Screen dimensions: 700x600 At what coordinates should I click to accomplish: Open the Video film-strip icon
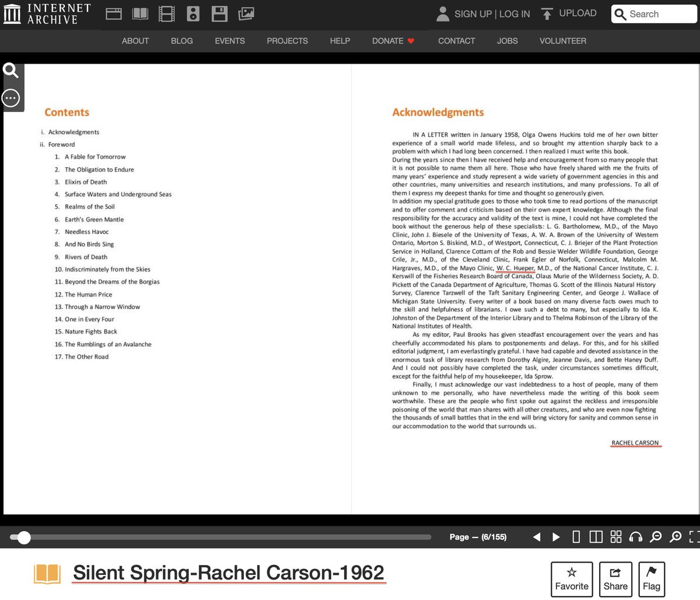[x=167, y=13]
